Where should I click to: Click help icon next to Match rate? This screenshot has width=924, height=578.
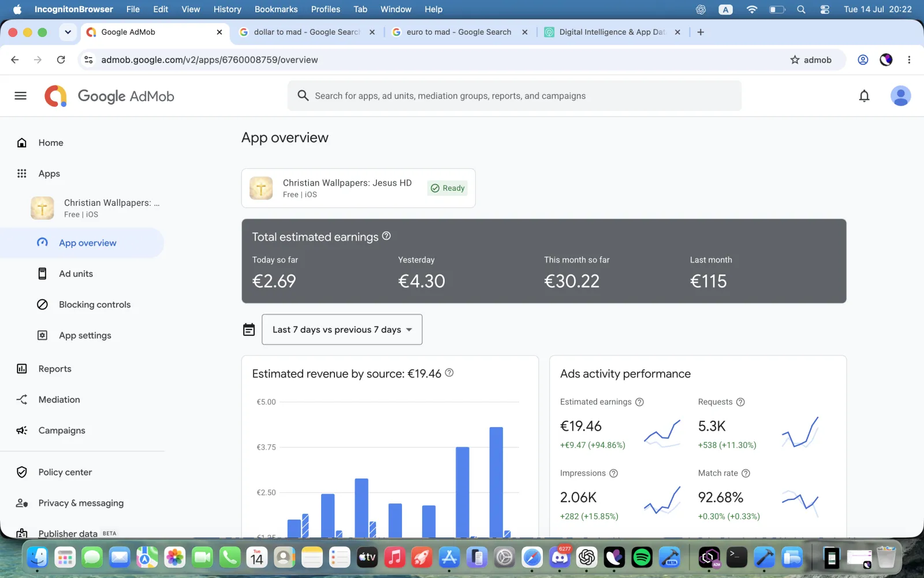click(x=746, y=473)
